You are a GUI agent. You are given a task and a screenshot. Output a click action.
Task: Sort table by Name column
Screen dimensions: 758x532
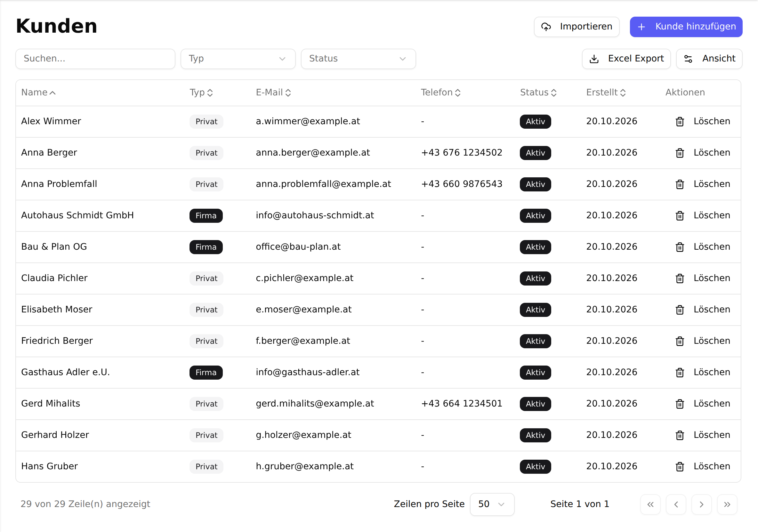38,93
